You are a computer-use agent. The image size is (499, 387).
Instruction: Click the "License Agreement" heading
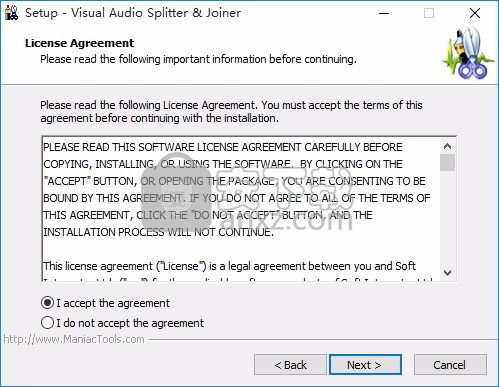coord(79,43)
